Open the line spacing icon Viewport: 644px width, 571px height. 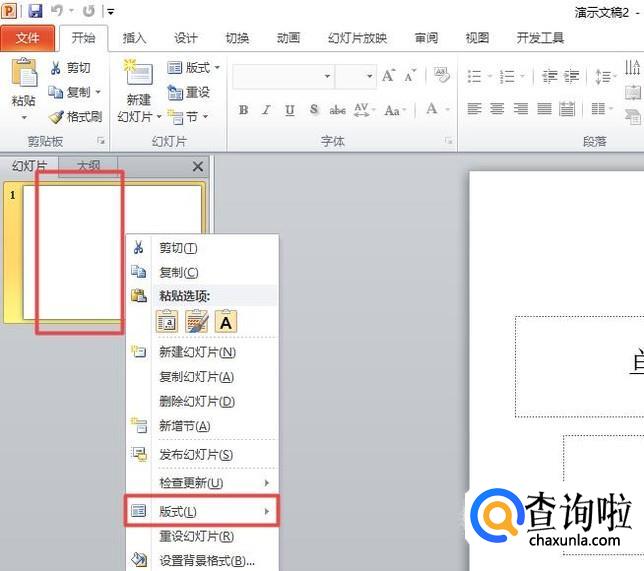pos(604,76)
